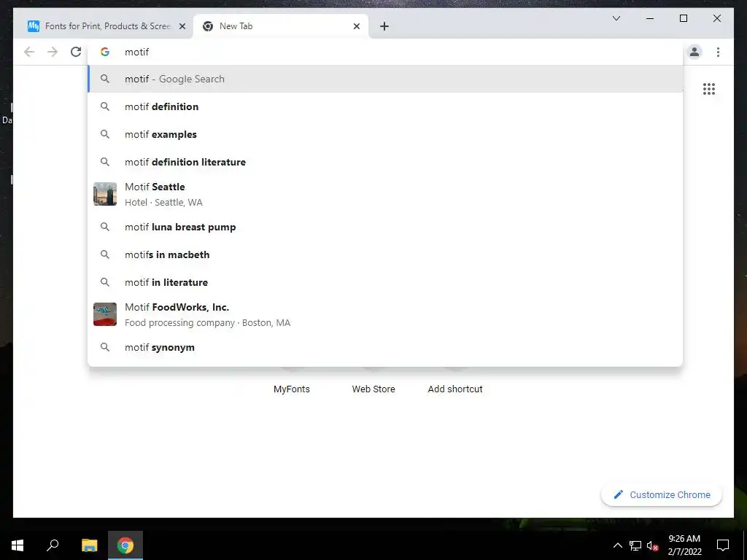This screenshot has height=560, width=747.
Task: Open the network status tray icon
Action: click(x=635, y=545)
